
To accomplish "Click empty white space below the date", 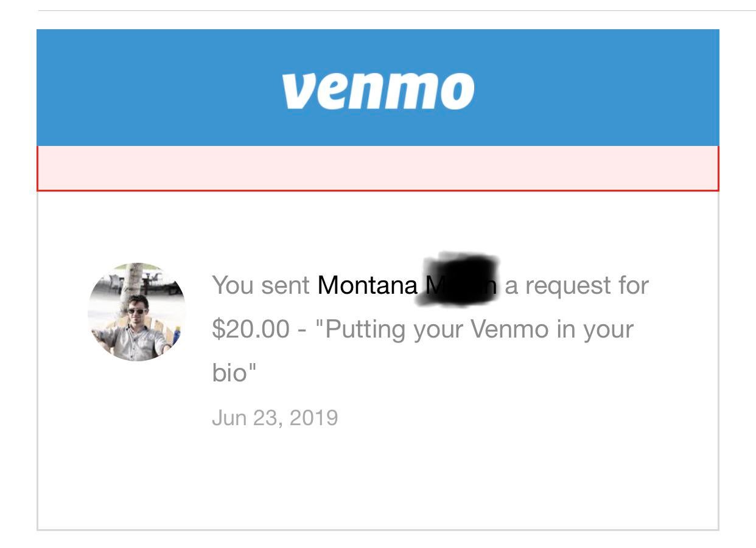I will click(x=377, y=480).
